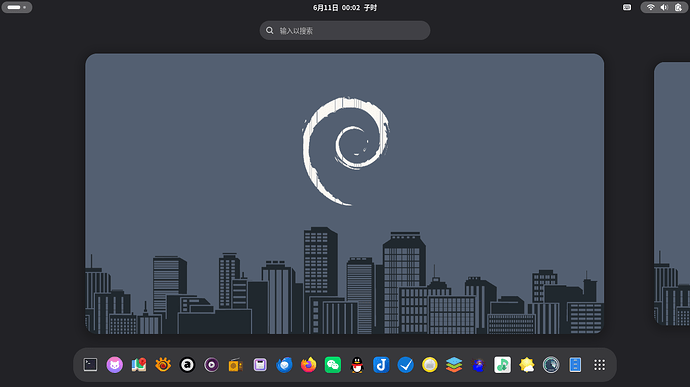Launch the purple play-button media player
Image resolution: width=690 pixels, height=387 pixels.
[211, 365]
